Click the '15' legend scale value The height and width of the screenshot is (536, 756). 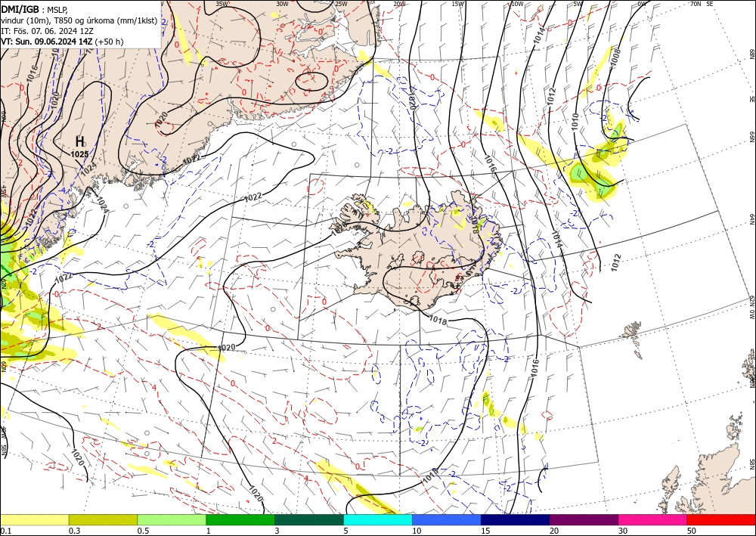(x=485, y=531)
